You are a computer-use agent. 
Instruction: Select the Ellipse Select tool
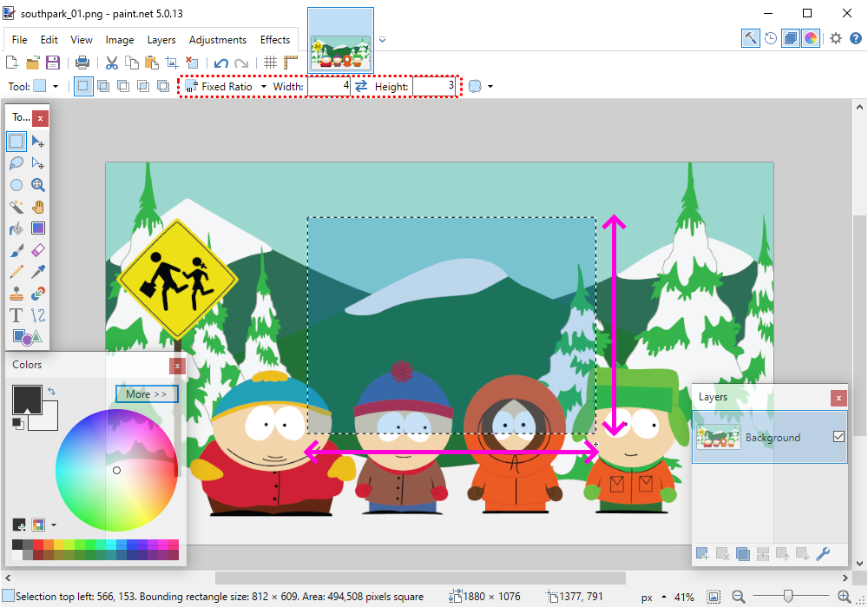click(x=16, y=185)
